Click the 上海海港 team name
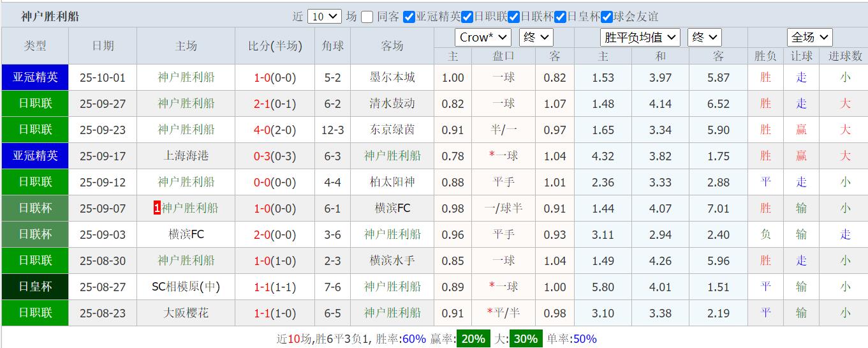Viewport: 868px width, 348px height. tap(186, 156)
